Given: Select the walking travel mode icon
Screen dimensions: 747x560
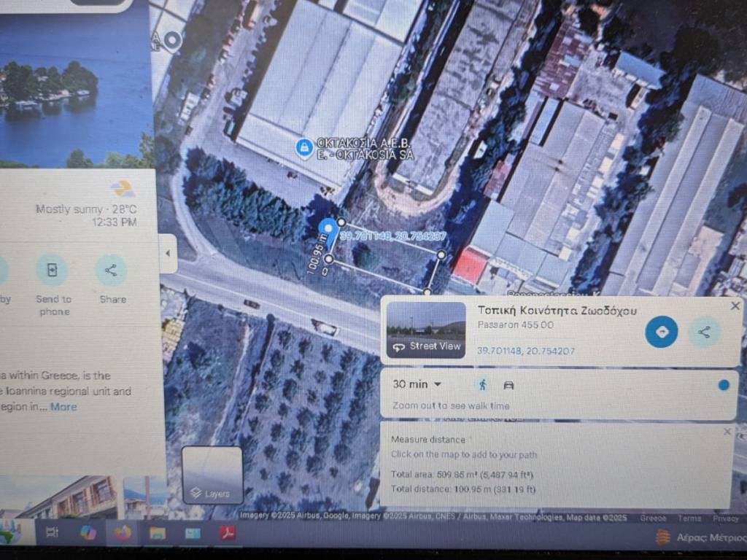Looking at the screenshot, I should pos(482,385).
